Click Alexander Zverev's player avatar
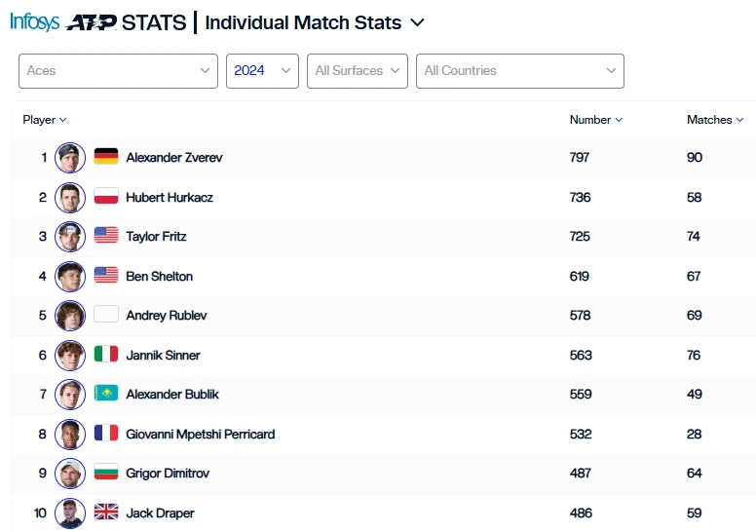This screenshot has height=532, width=756. point(70,158)
